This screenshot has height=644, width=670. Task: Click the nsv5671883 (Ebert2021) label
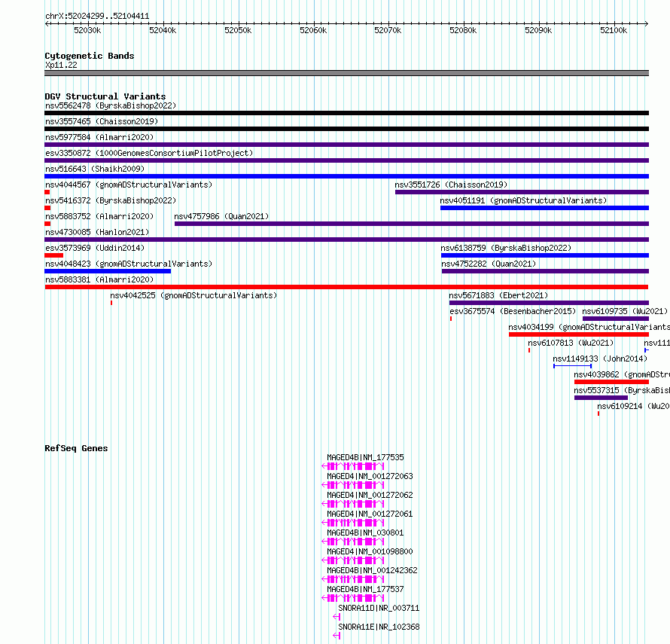click(498, 295)
